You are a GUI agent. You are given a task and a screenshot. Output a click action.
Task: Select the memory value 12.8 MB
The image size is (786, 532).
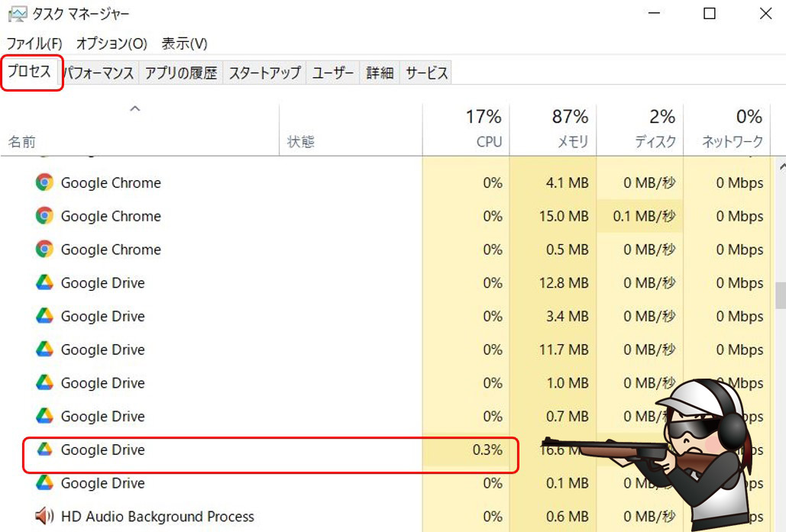point(564,283)
